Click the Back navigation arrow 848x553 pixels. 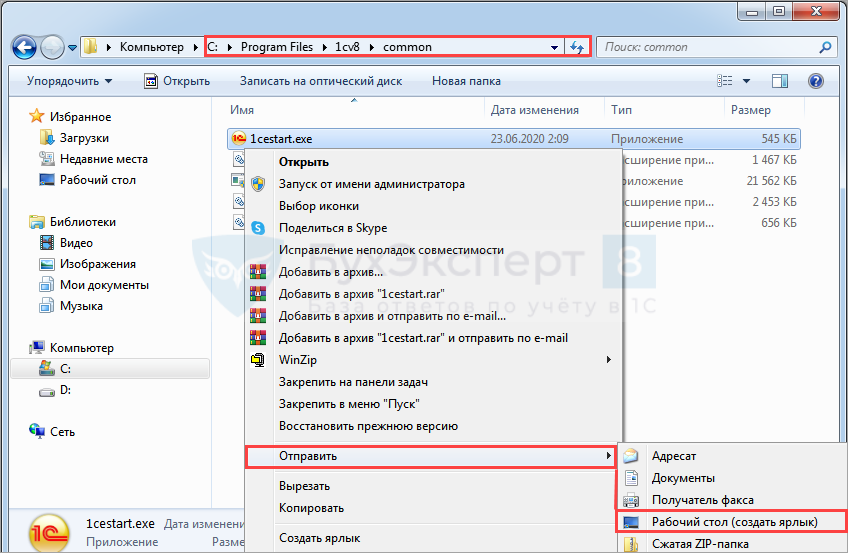24,48
